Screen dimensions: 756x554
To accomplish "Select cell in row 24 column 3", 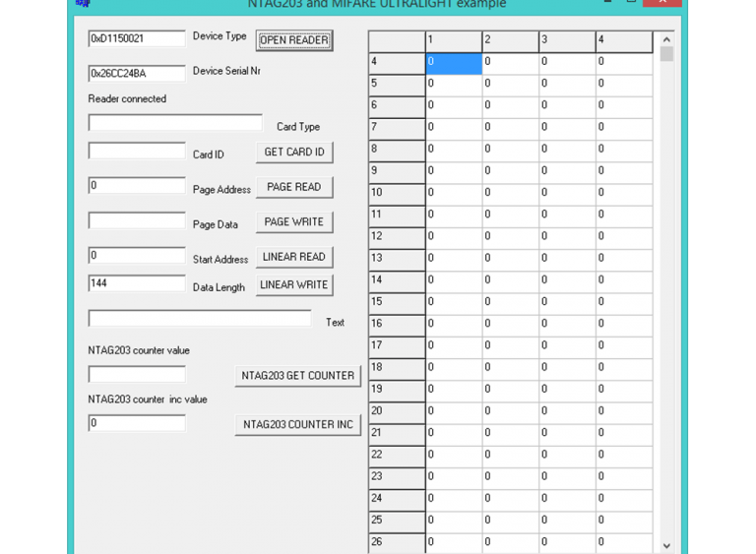I will pyautogui.click(x=567, y=501).
